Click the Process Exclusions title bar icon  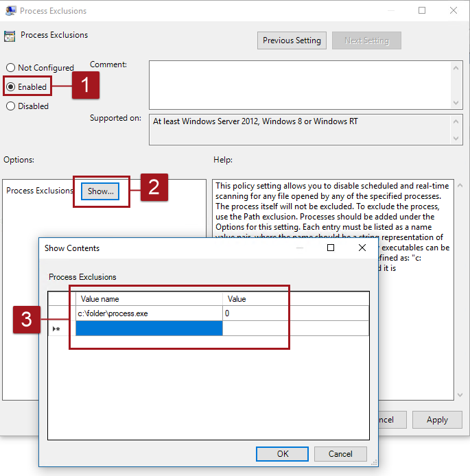click(x=10, y=11)
